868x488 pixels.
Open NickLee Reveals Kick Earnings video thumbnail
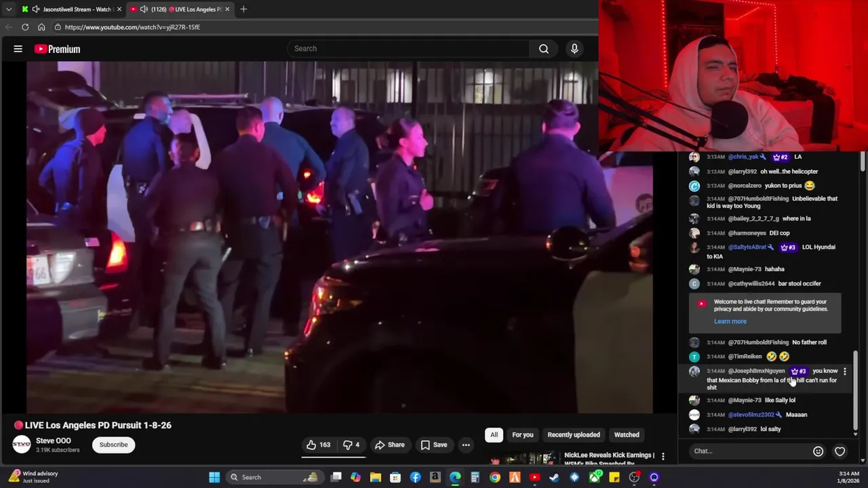523,459
